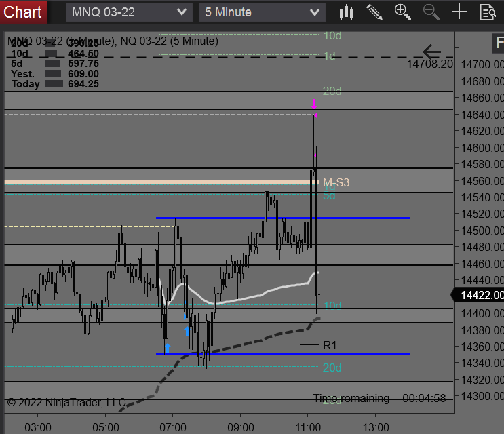This screenshot has height=434, width=504.
Task: Click the teal 10d label near 14400
Action: point(332,305)
